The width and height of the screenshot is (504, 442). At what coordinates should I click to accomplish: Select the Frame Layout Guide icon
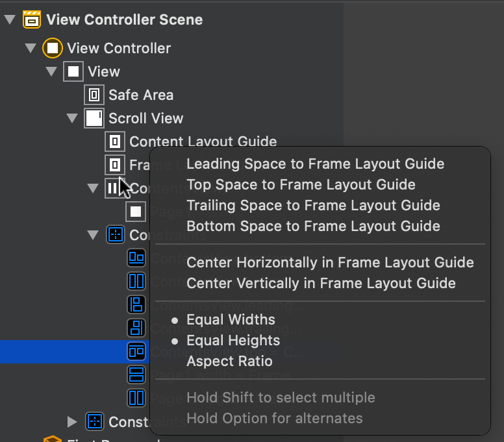click(x=115, y=165)
